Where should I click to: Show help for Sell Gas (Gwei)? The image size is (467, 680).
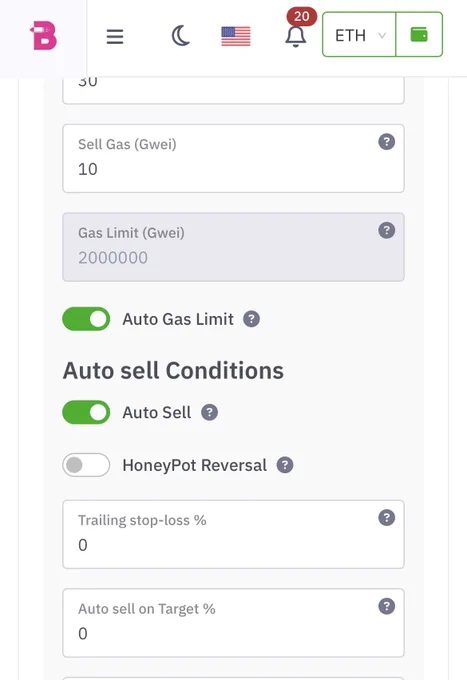(386, 142)
